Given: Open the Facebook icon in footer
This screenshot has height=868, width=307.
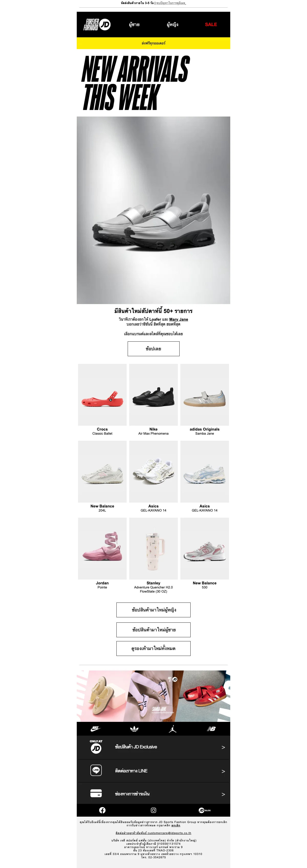Looking at the screenshot, I should [x=102, y=810].
